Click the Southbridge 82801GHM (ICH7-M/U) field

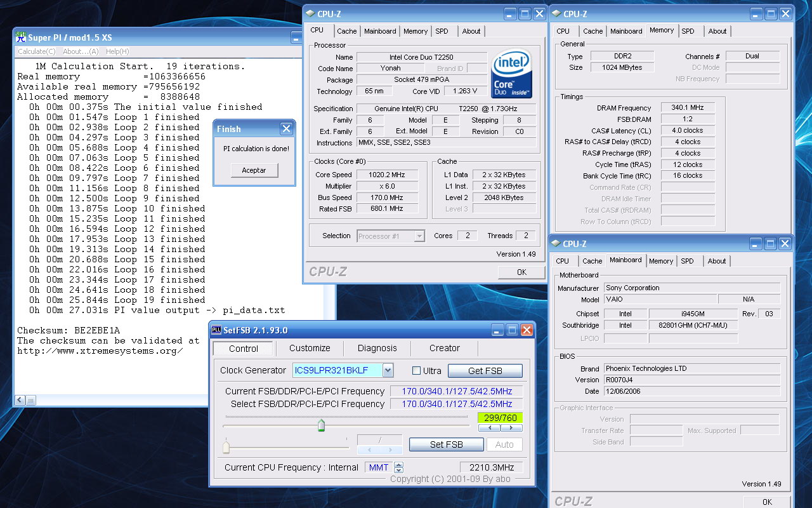[x=693, y=325]
